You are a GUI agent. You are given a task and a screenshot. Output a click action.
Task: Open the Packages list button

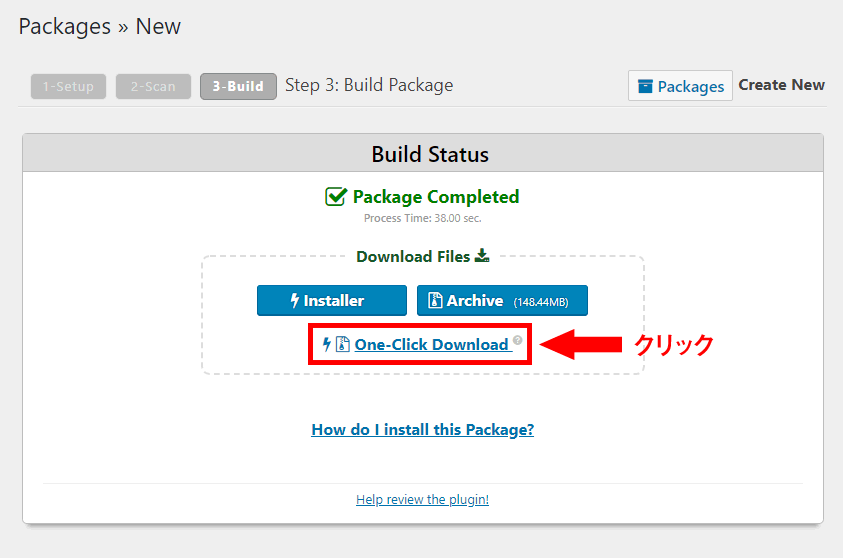tap(680, 86)
